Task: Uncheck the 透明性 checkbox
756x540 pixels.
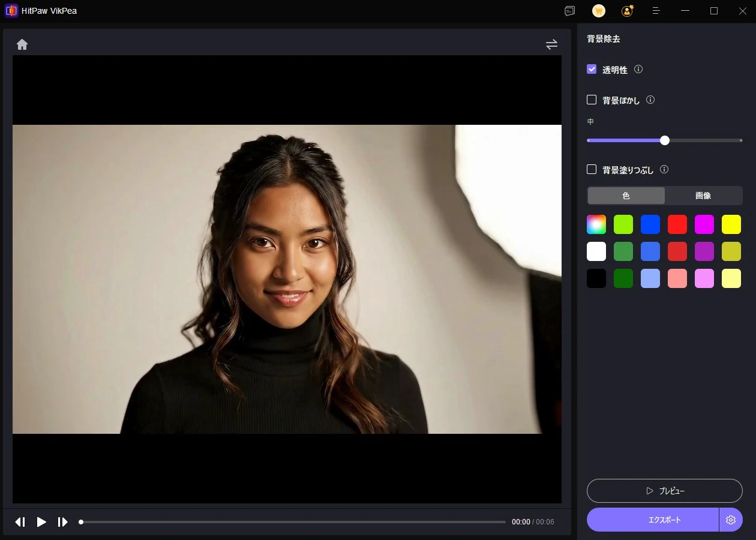Action: click(592, 69)
